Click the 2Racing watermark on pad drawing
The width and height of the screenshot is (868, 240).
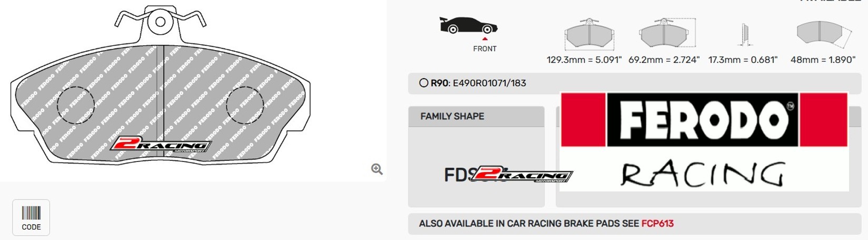coord(161,144)
